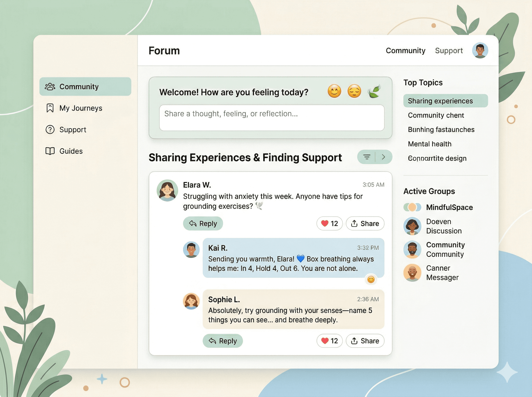Click the smiley reaction on Kai's reply
Screen dimensions: 532x397
(371, 280)
